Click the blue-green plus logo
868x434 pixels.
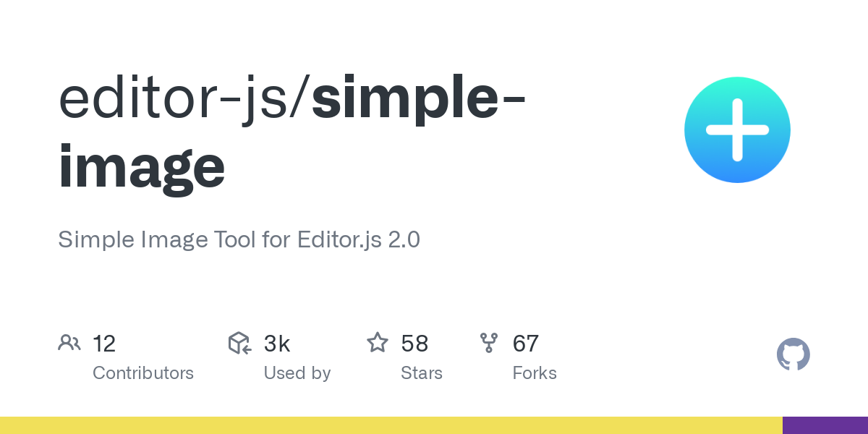pos(737,130)
